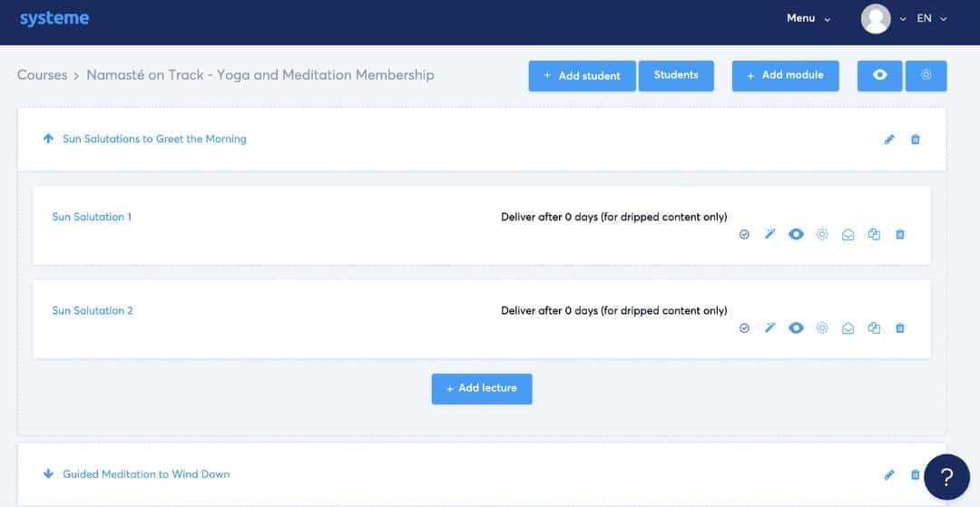This screenshot has height=507, width=980.
Task: Delete Sun Salutation 2 with its trash icon
Action: pyautogui.click(x=900, y=327)
